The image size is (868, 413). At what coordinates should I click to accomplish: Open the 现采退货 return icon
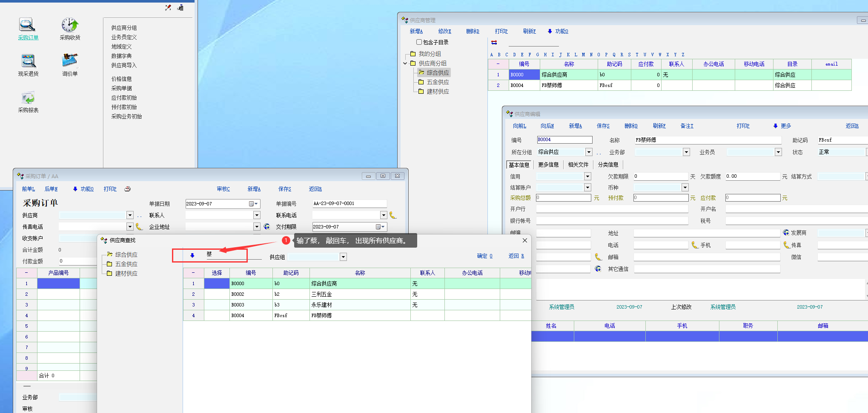(28, 61)
